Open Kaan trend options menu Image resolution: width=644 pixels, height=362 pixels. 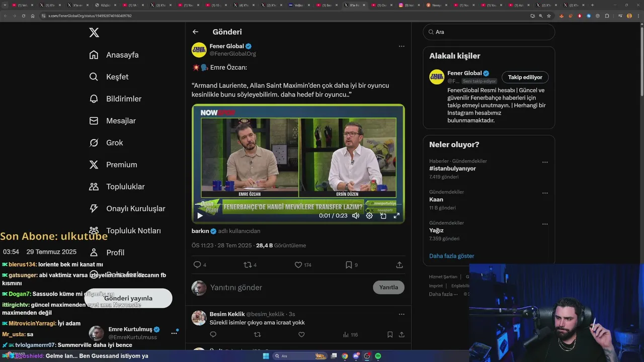click(x=545, y=193)
